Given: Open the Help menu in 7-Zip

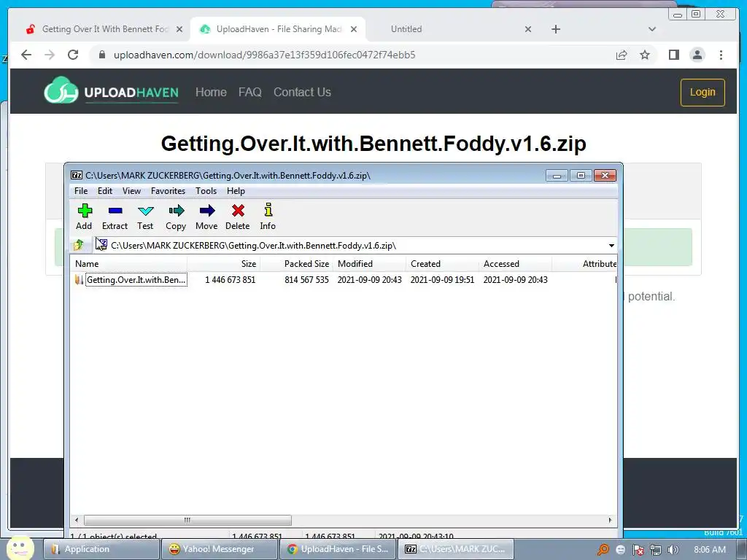Looking at the screenshot, I should tap(236, 191).
